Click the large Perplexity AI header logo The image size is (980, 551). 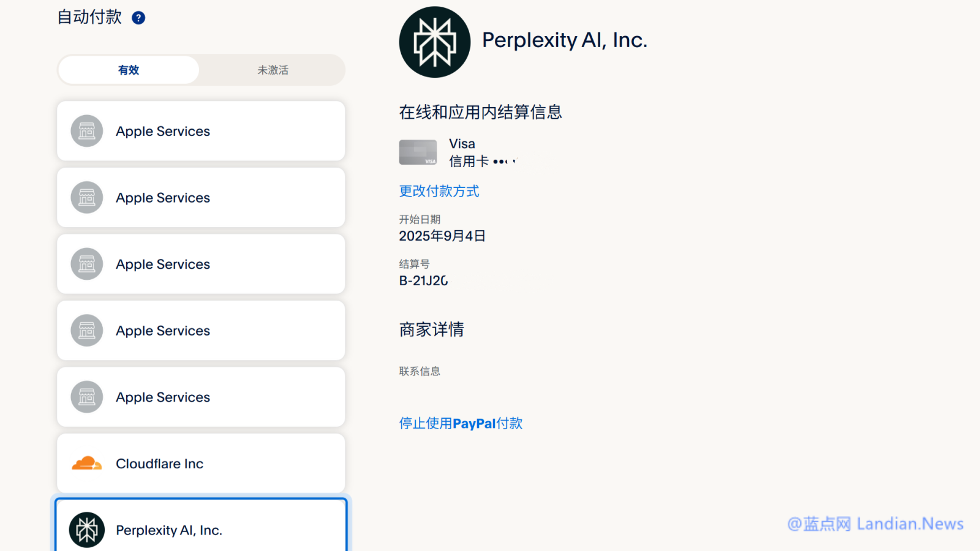pos(435,42)
